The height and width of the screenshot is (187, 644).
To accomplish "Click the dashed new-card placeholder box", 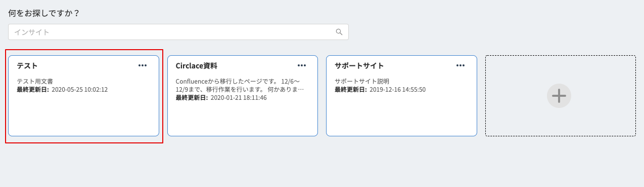I will point(561,96).
